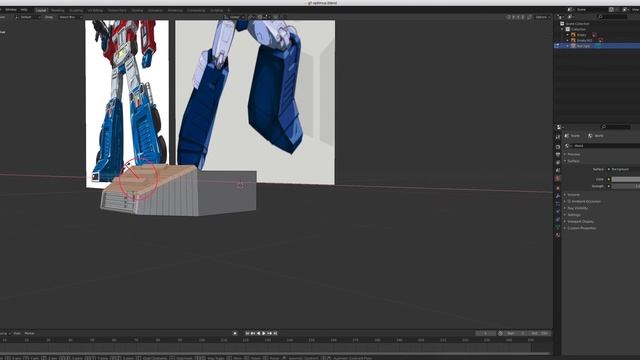Switch to the Sculpting workspace tab
The image size is (640, 360).
(76, 10)
